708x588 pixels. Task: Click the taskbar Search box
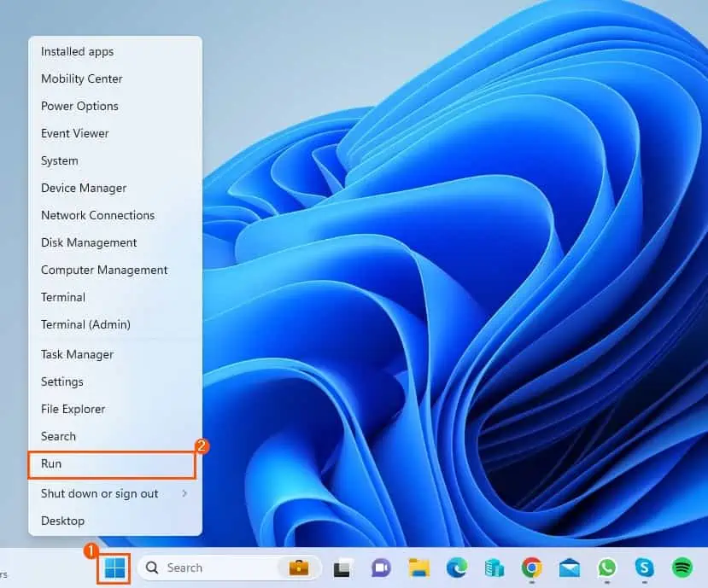pyautogui.click(x=205, y=568)
